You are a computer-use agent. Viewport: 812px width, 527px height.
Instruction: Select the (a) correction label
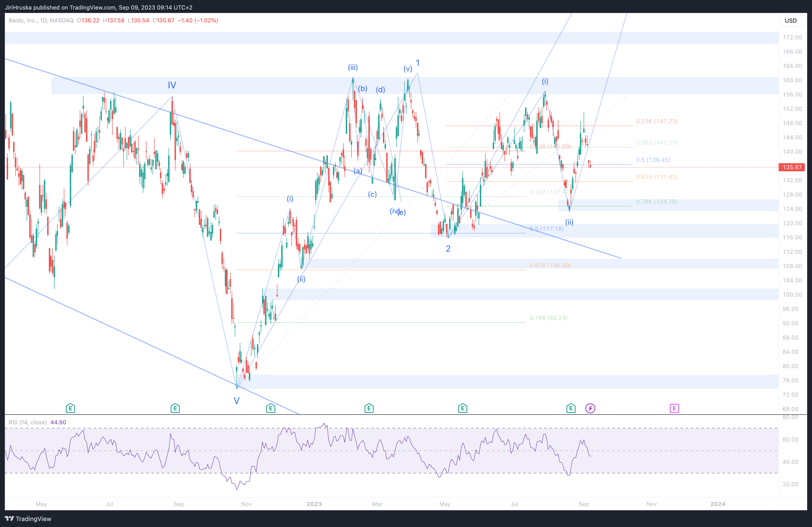[x=358, y=171]
